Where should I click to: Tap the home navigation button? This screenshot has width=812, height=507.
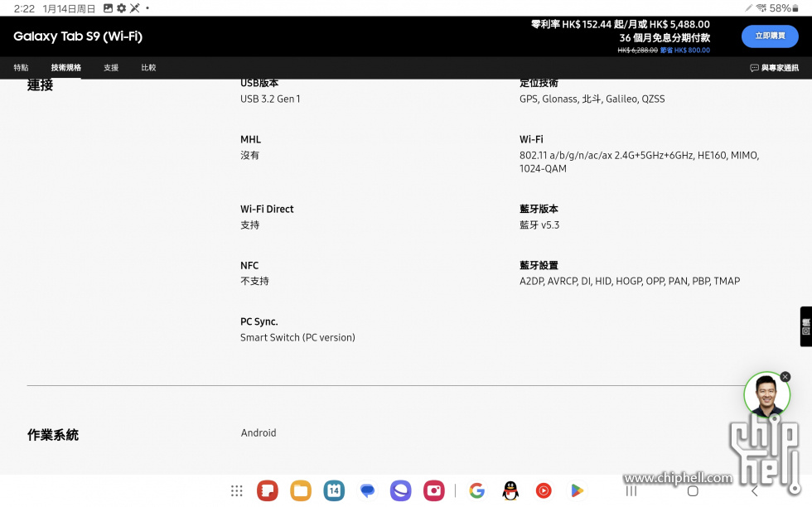[x=693, y=491]
